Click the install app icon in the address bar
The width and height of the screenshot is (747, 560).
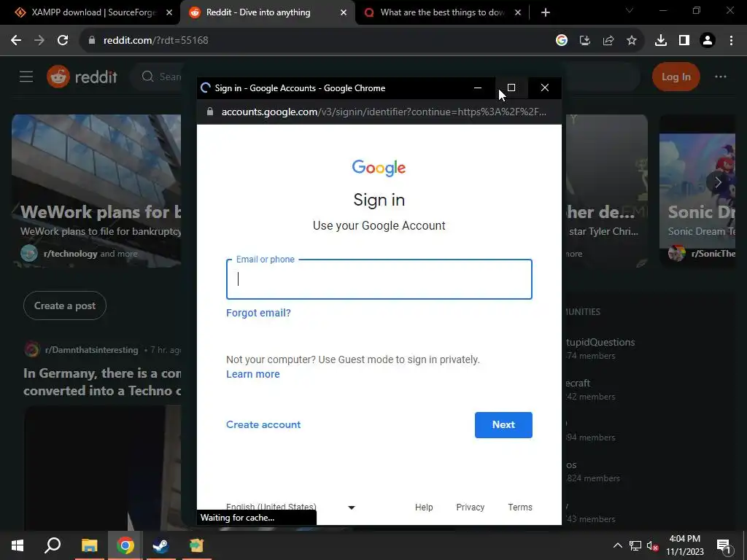click(x=585, y=41)
